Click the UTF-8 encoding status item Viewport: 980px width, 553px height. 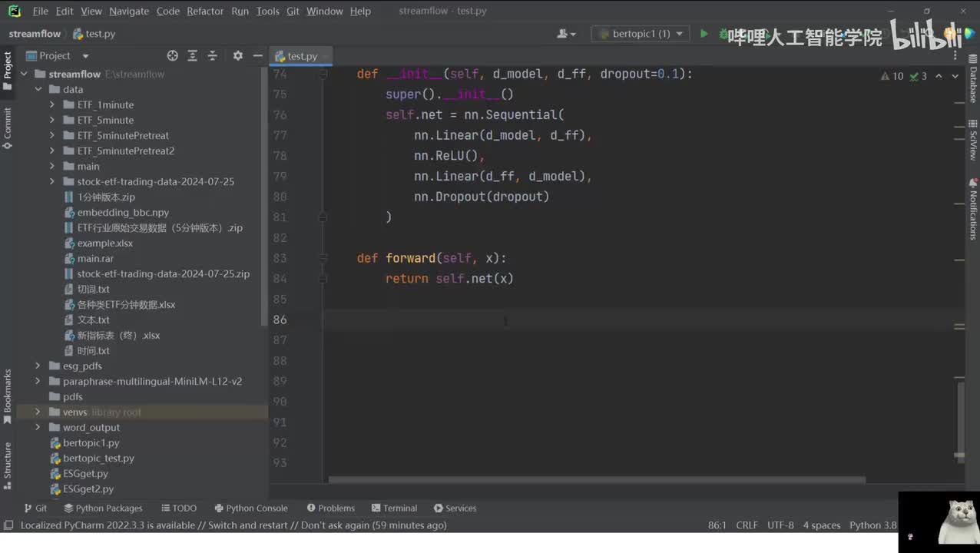pyautogui.click(x=780, y=525)
